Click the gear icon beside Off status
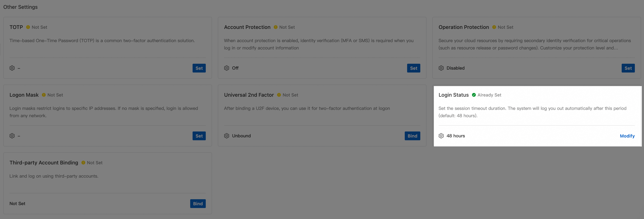This screenshot has width=644, height=219. pos(226,68)
